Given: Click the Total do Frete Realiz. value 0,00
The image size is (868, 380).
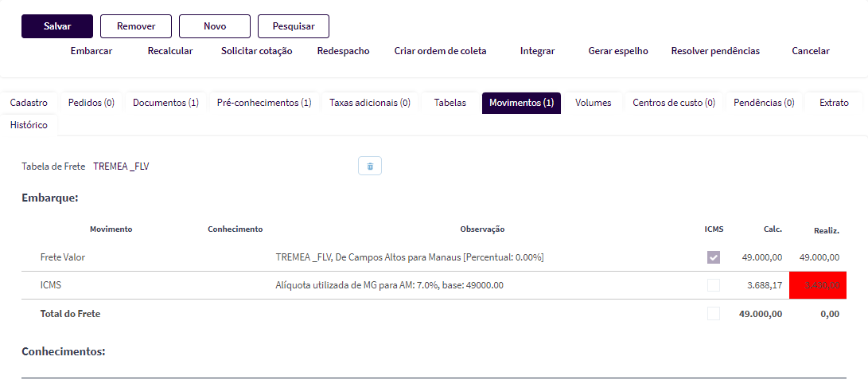Looking at the screenshot, I should (x=828, y=314).
